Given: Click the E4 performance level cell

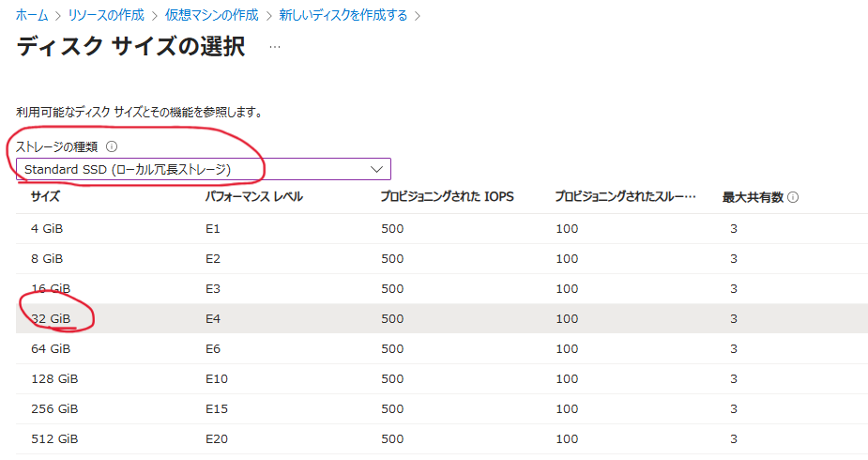Looking at the screenshot, I should tap(213, 318).
